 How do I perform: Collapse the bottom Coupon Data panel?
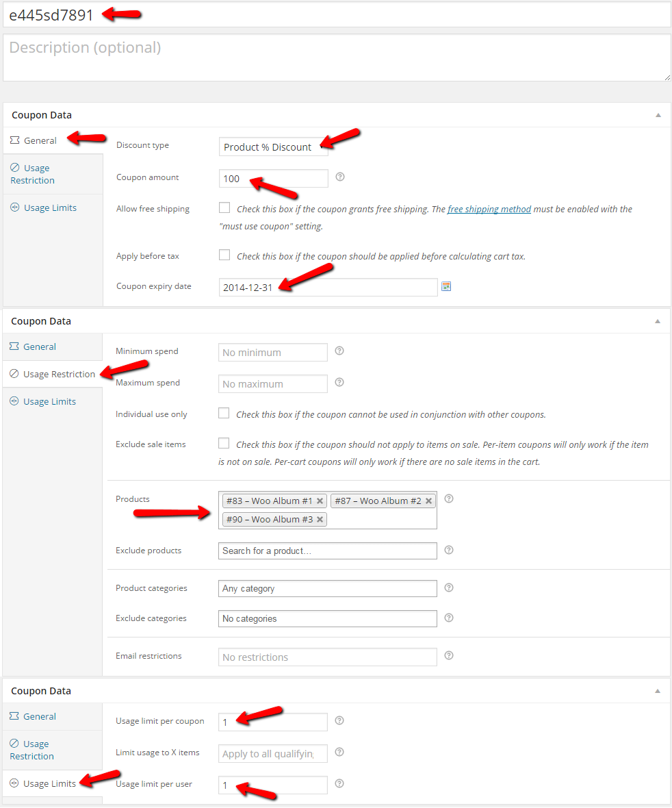[658, 690]
